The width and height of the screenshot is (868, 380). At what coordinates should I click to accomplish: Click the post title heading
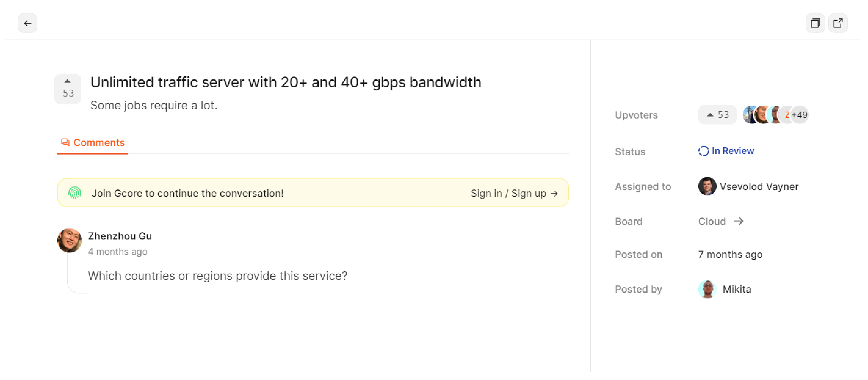(x=286, y=82)
